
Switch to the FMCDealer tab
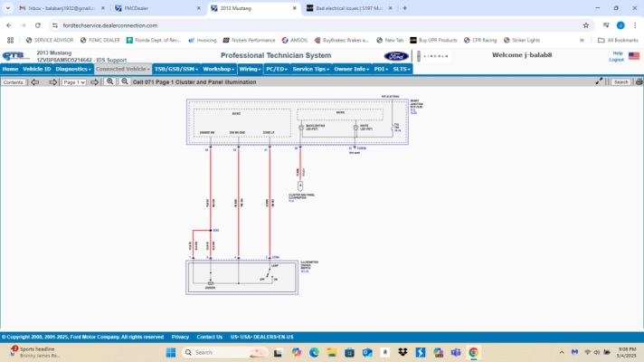[158, 8]
